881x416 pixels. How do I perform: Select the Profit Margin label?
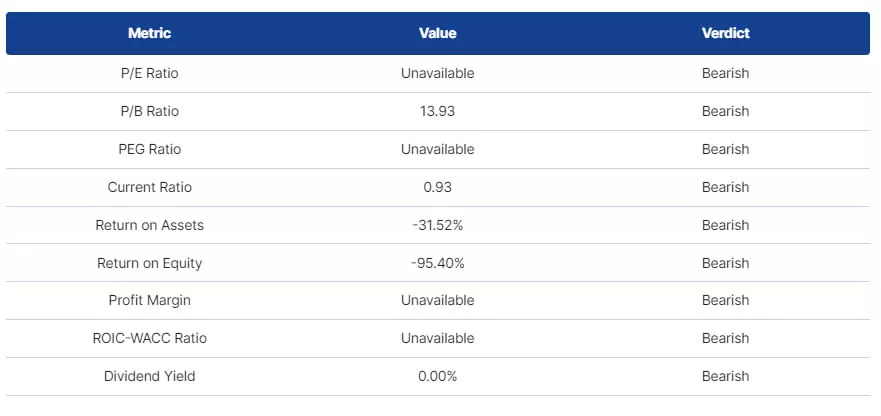[x=149, y=300]
